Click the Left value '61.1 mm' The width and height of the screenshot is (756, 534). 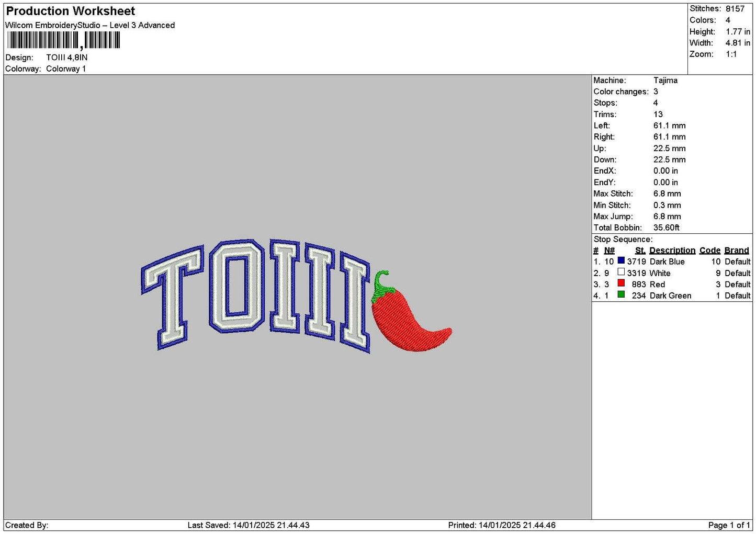pyautogui.click(x=670, y=126)
